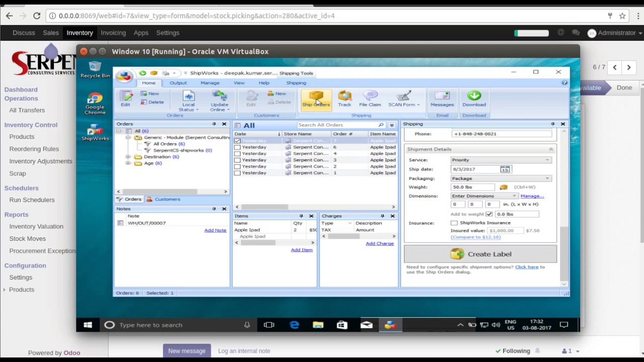Open the Packaging dropdown
The image size is (644, 362).
pyautogui.click(x=501, y=178)
